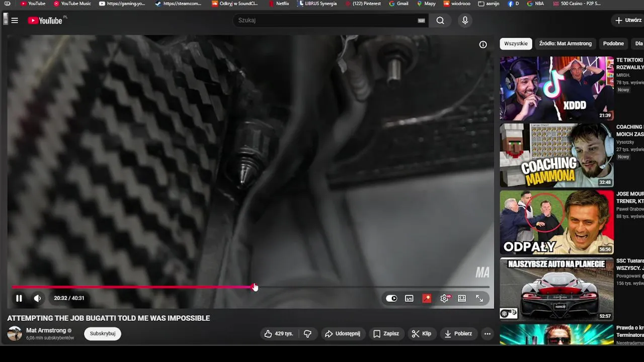
Task: Download video with Pobierz button
Action: (x=458, y=333)
